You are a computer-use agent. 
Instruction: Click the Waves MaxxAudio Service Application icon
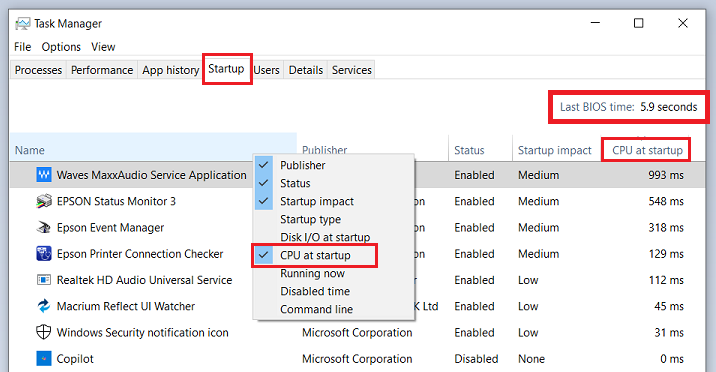tap(44, 174)
